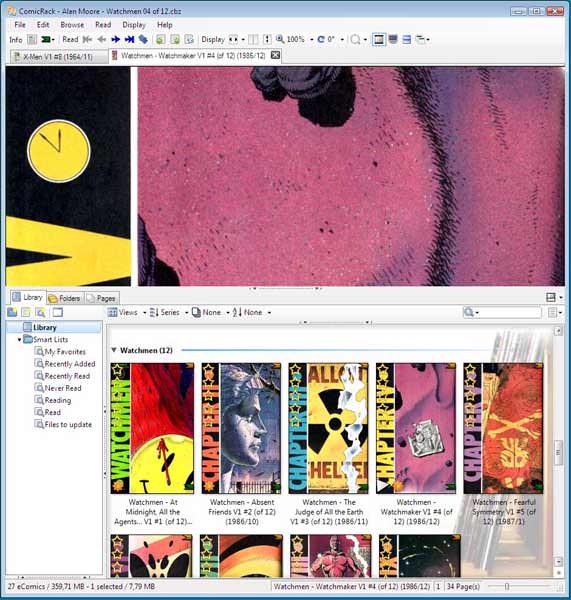
Task: Jump to last page arrow icon
Action: 130,39
